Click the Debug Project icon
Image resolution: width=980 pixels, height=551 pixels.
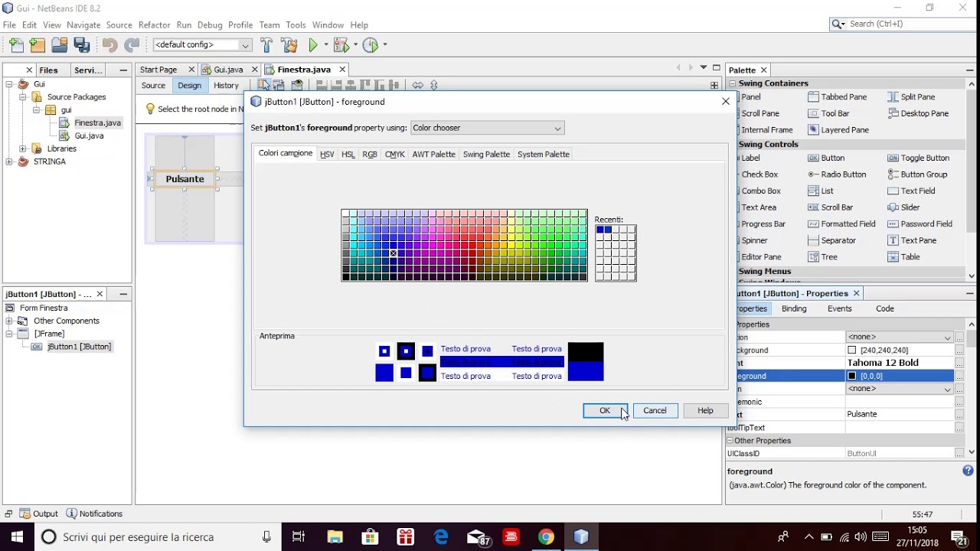click(x=341, y=45)
